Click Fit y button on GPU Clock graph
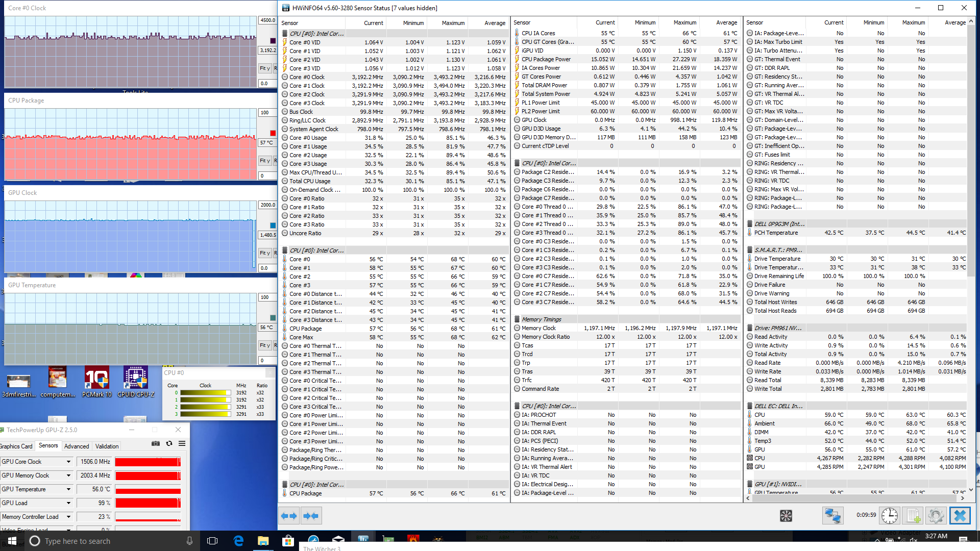Viewport: 980px width, 551px height. click(x=264, y=253)
